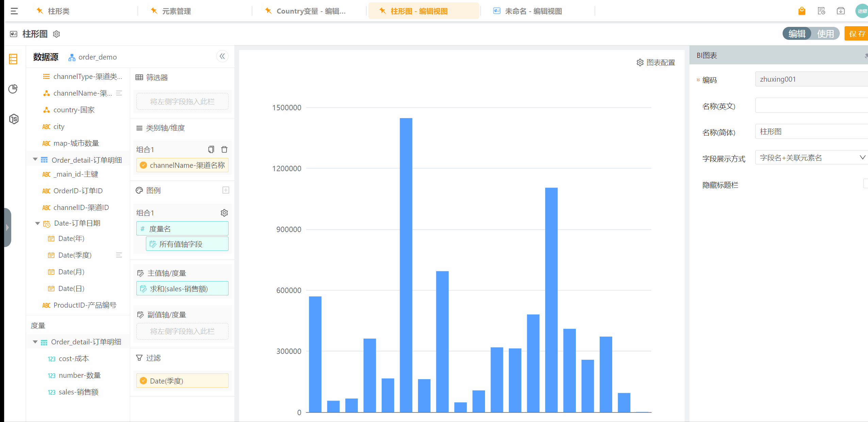Image resolution: width=868 pixels, height=422 pixels.
Task: Select the country-国家 field
Action: (x=74, y=110)
